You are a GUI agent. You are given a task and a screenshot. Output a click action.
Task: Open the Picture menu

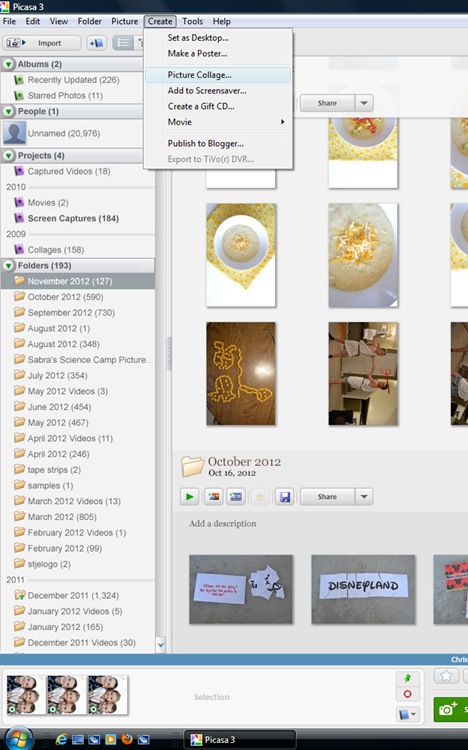124,22
